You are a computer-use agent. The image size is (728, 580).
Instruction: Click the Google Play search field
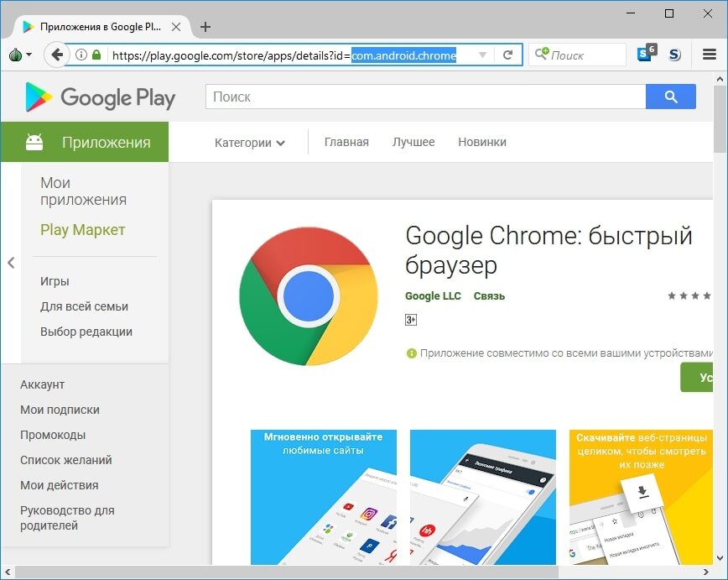point(426,97)
